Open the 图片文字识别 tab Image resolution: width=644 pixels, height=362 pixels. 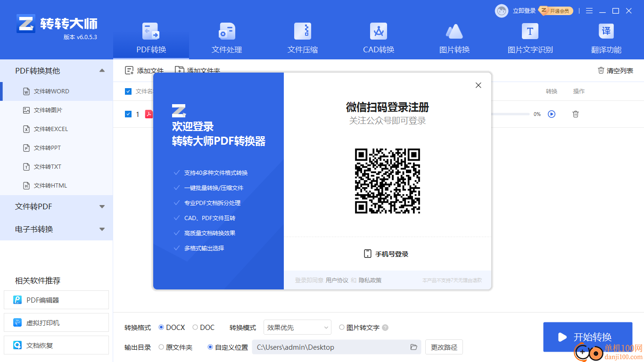click(x=530, y=39)
